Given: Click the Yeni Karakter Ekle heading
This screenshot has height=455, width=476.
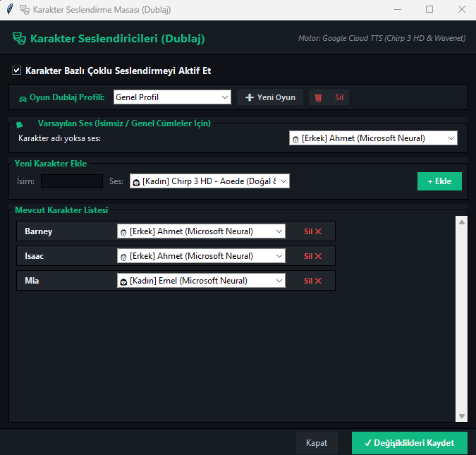Looking at the screenshot, I should pyautogui.click(x=51, y=164).
